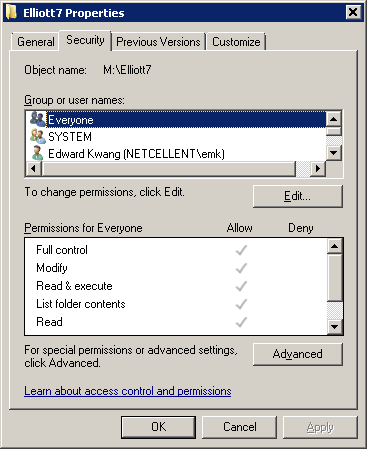Screen dimensions: 367x449
Task: Open Learn about access control link
Action: 128,391
